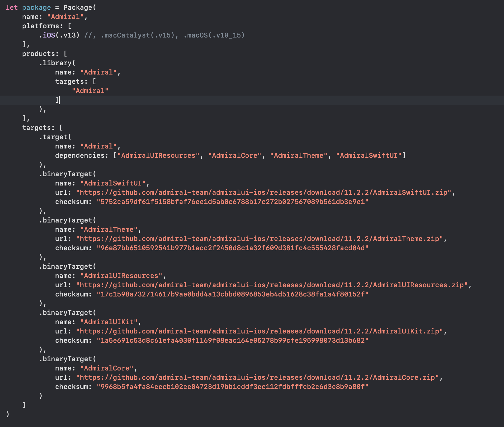504x427 pixels.
Task: Click the name string "AdmiralTheme" in binaryTarget
Action: point(109,229)
